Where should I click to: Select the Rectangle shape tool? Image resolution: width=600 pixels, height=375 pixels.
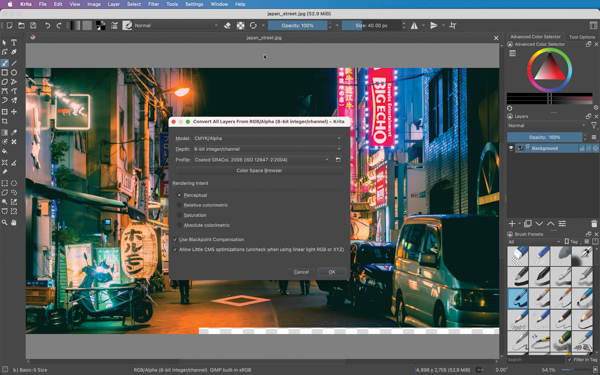click(5, 72)
